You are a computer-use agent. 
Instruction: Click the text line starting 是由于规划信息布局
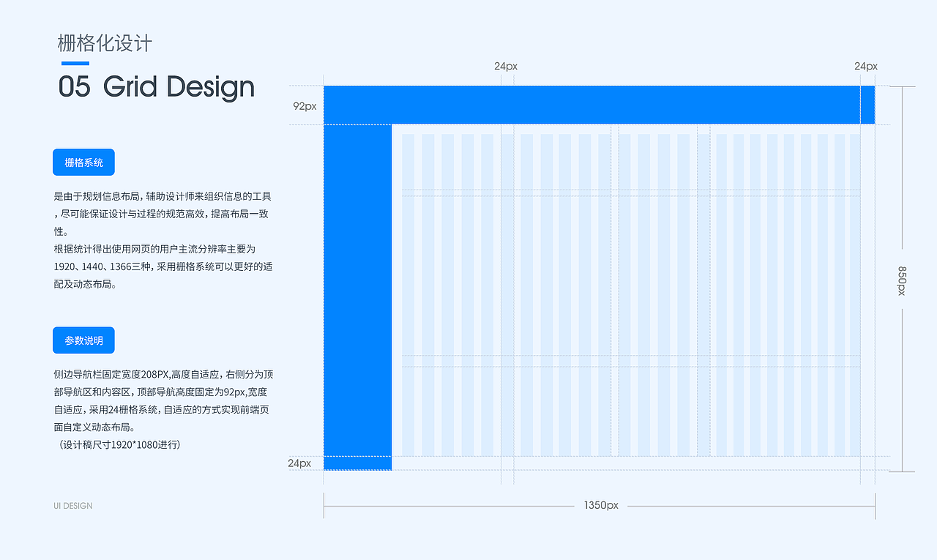pyautogui.click(x=163, y=196)
